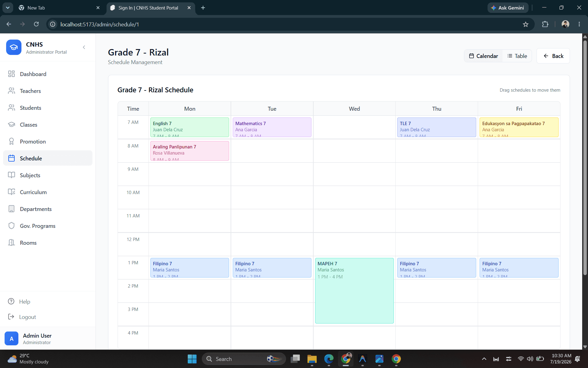
Task: Select the Thursday TLE 7 schedule block
Action: coord(436,127)
